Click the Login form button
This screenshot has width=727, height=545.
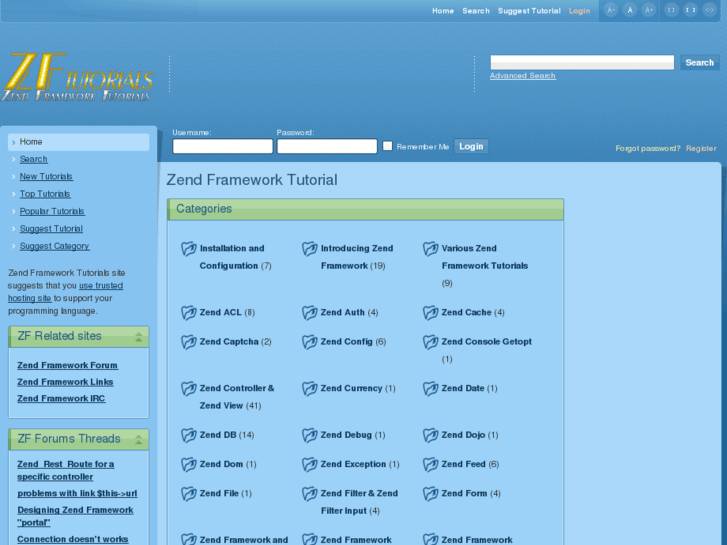click(x=471, y=147)
